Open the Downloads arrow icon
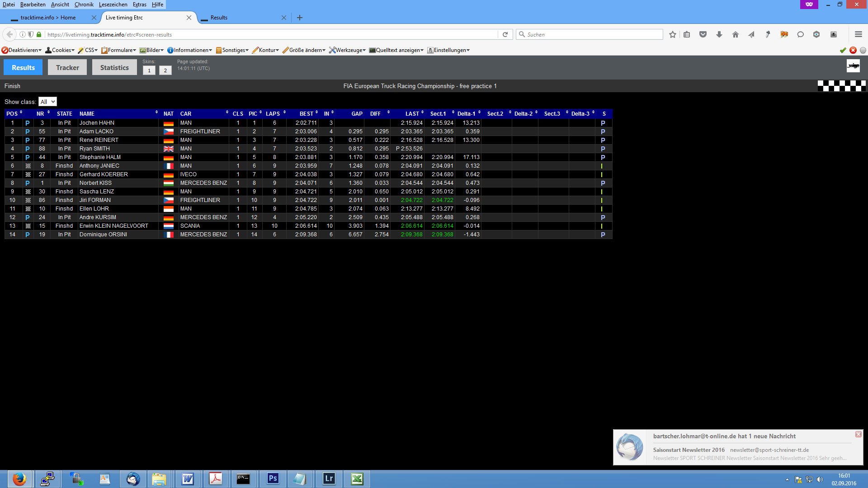This screenshot has width=868, height=488. tap(719, 34)
